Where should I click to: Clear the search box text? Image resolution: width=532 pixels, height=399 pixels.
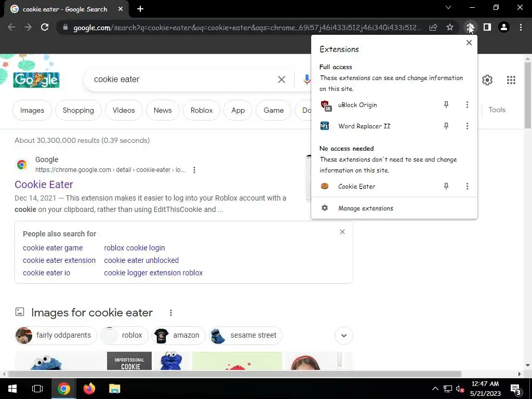point(282,79)
